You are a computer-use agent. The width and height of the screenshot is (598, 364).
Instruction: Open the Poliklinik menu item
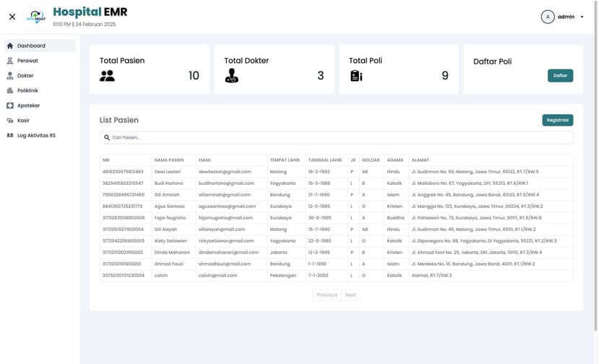[27, 90]
